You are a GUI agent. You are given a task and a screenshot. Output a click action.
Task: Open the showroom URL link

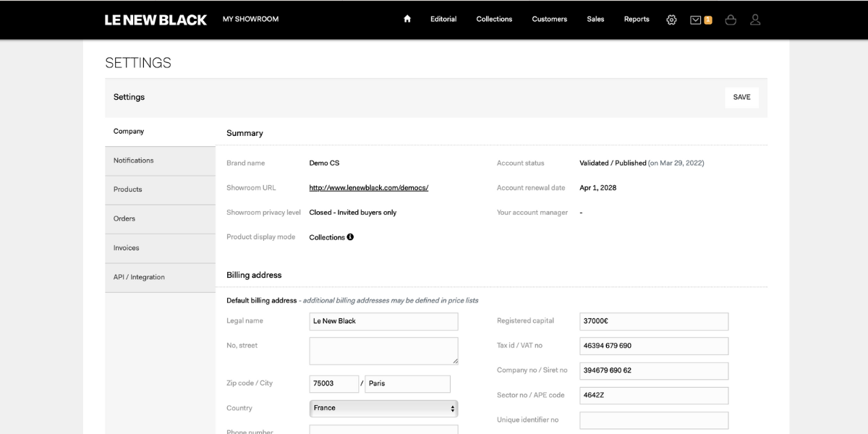point(369,188)
